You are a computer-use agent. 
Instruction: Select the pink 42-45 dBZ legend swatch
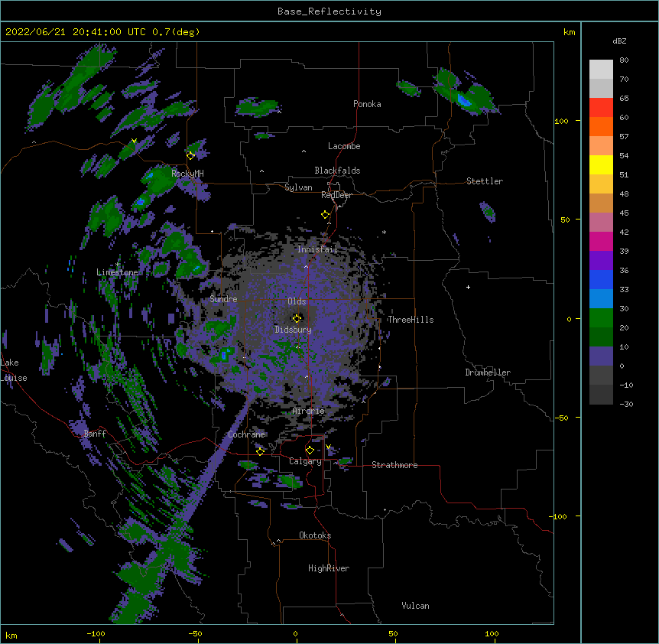pos(601,223)
